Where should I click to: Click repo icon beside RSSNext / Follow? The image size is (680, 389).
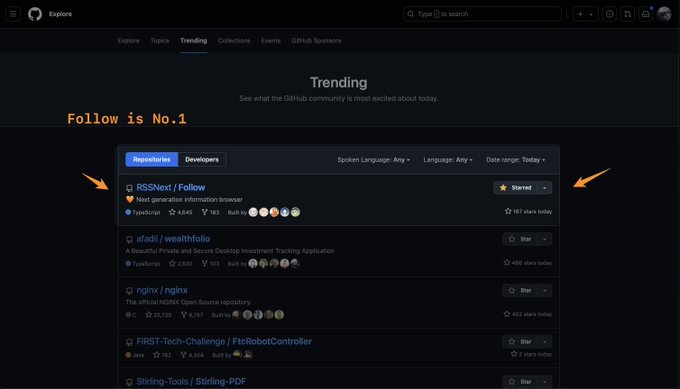coord(129,188)
